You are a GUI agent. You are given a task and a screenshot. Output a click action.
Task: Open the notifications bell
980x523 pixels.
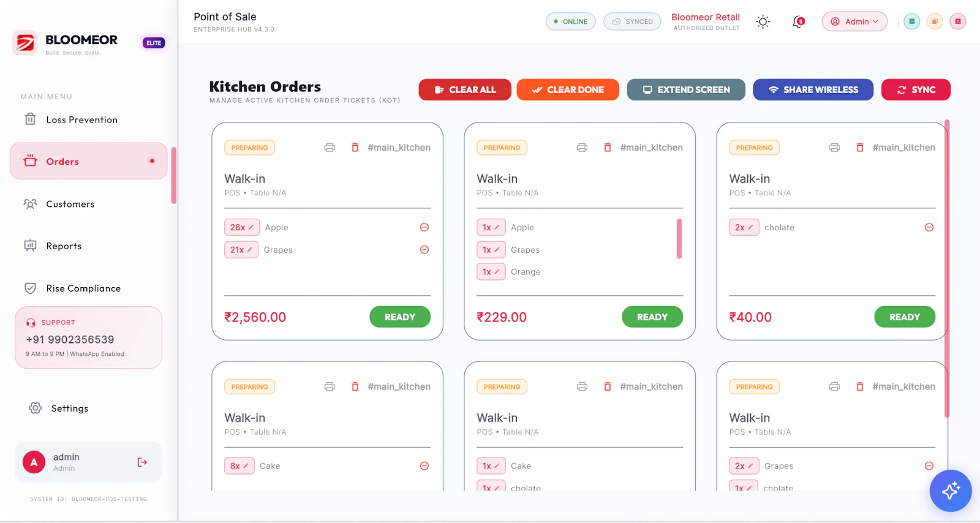pyautogui.click(x=798, y=22)
